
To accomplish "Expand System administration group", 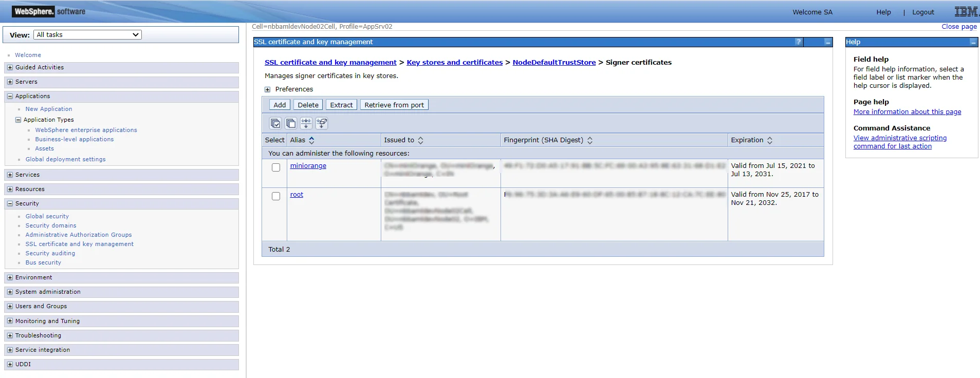I will tap(10, 292).
